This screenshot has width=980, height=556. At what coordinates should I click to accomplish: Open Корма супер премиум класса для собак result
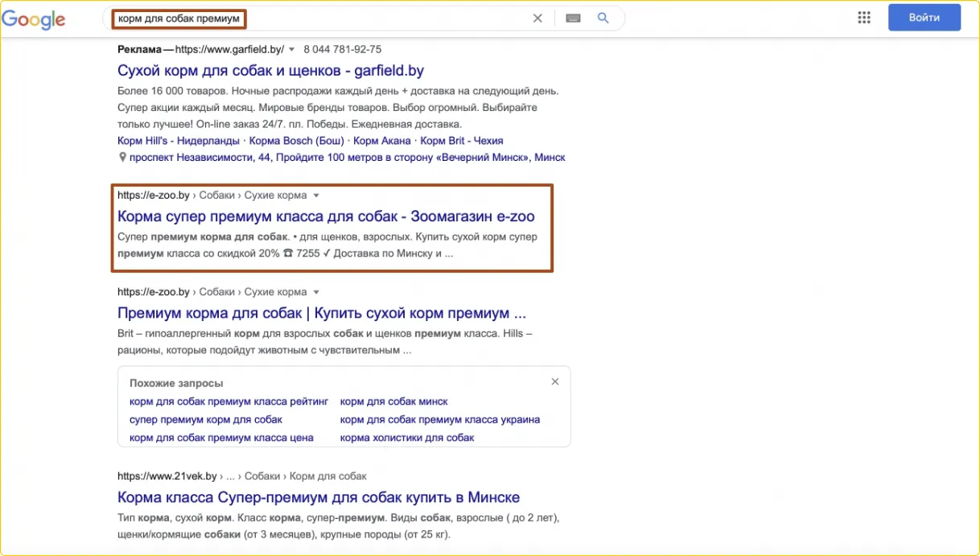coord(326,216)
